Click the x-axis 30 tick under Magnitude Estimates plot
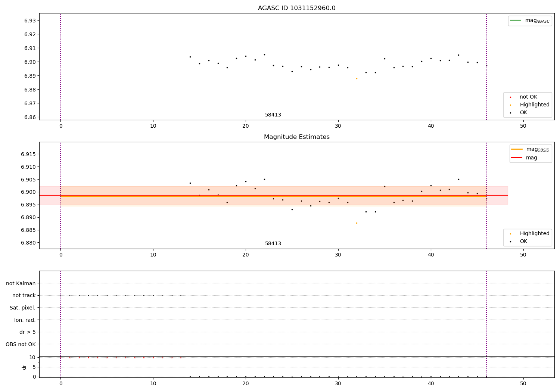This screenshot has width=560, height=392. [x=338, y=255]
